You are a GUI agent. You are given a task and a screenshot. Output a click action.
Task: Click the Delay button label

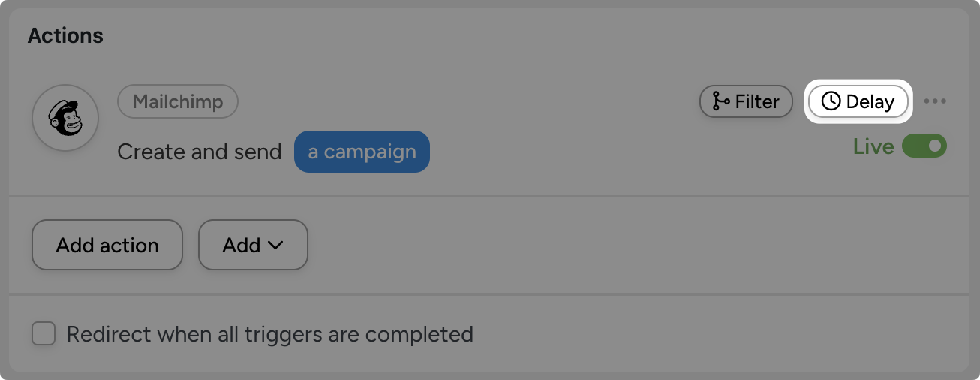click(x=870, y=101)
